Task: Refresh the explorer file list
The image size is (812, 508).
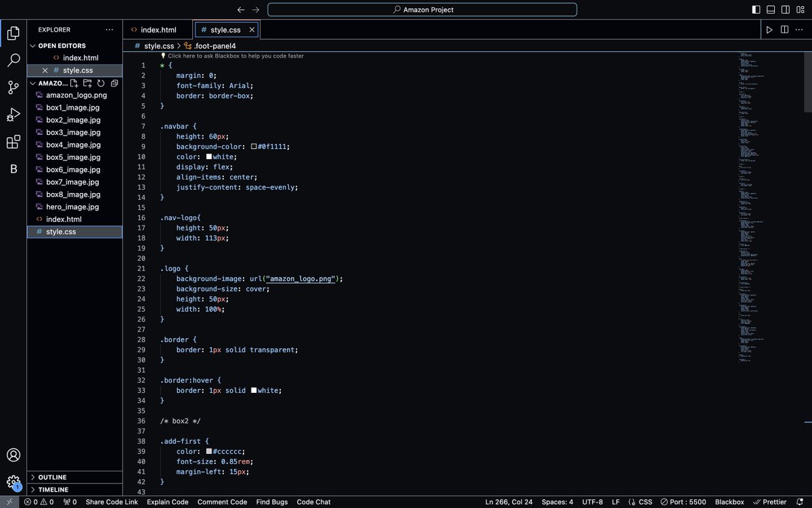Action: pyautogui.click(x=101, y=83)
